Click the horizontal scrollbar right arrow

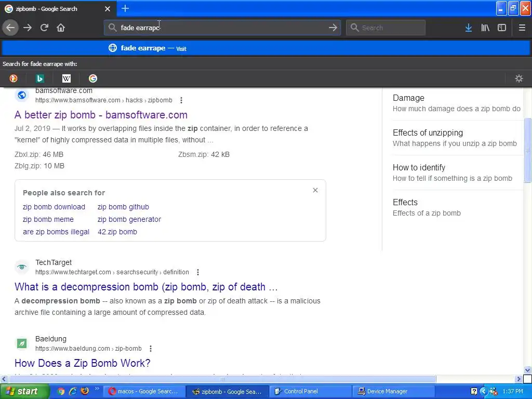pyautogui.click(x=518, y=379)
